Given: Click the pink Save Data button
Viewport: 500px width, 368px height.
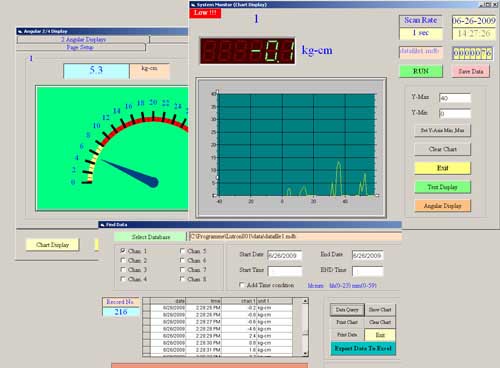Looking at the screenshot, I should tap(471, 71).
